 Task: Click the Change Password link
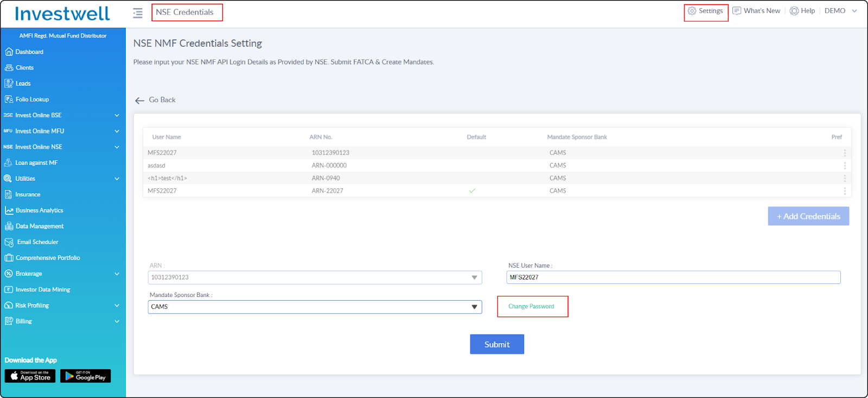(531, 306)
